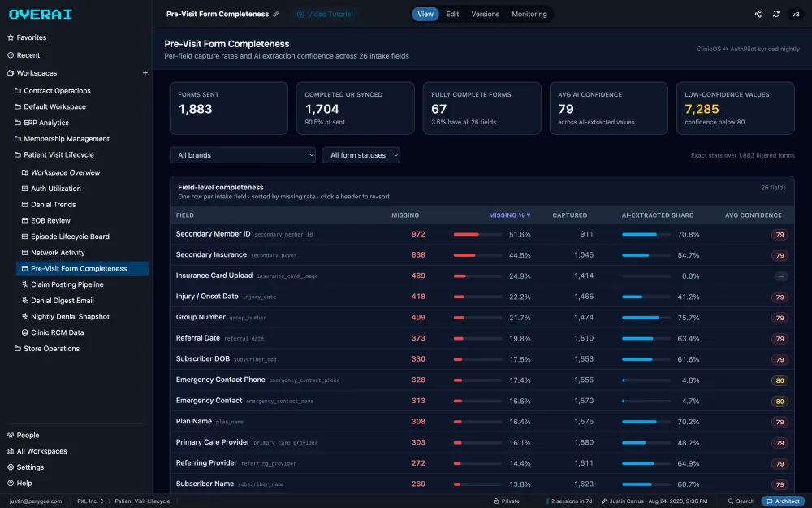
Task: Open Recent in the sidebar
Action: pyautogui.click(x=24, y=55)
